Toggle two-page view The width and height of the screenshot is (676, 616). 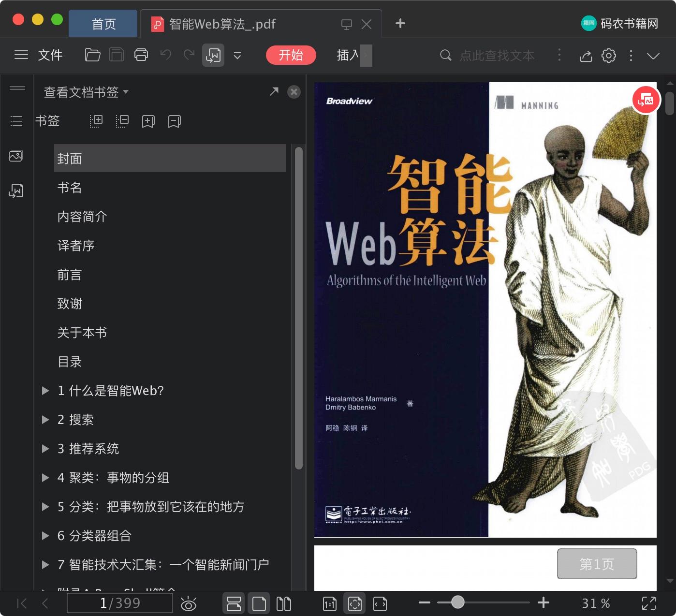(x=284, y=603)
